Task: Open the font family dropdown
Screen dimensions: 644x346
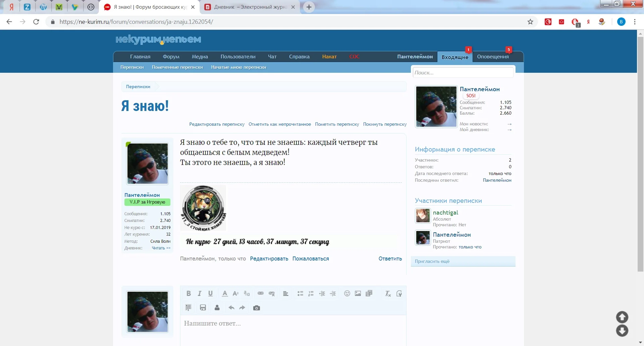Action: point(247,294)
